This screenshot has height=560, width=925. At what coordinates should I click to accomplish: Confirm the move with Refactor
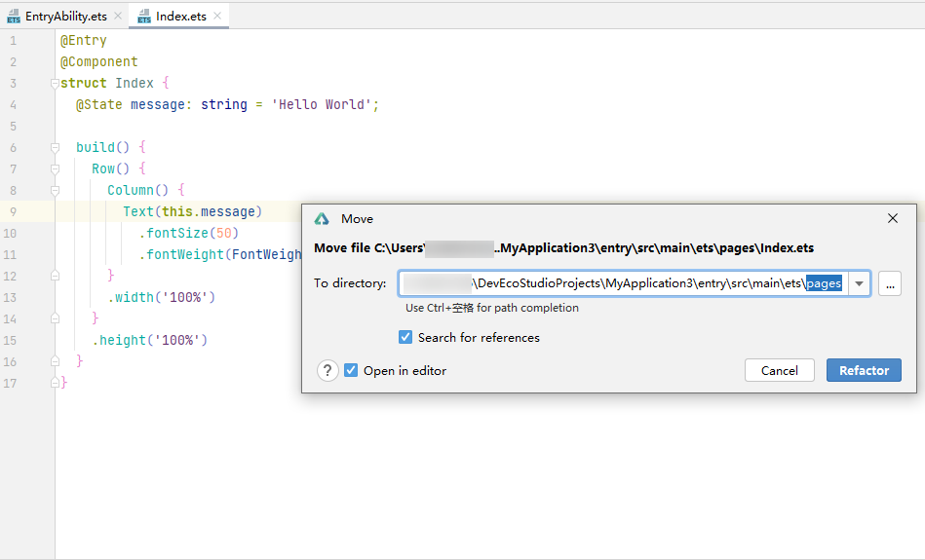tap(864, 370)
